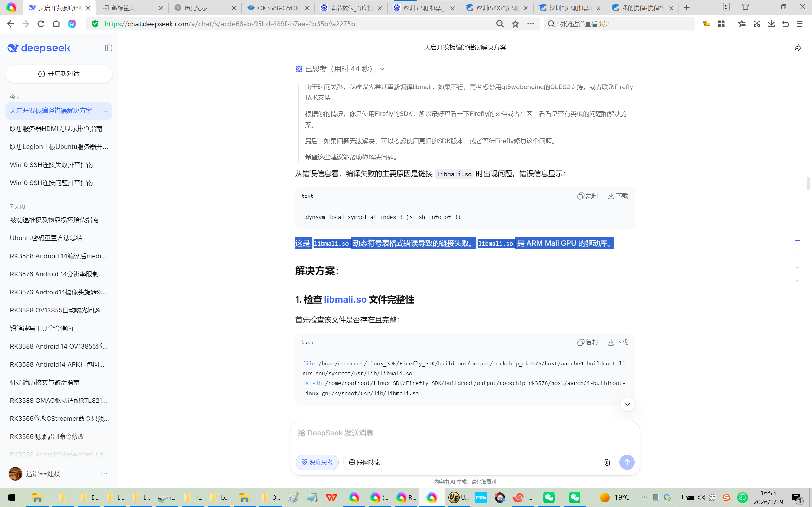Open user profile options menu
812x507 pixels.
point(104,474)
